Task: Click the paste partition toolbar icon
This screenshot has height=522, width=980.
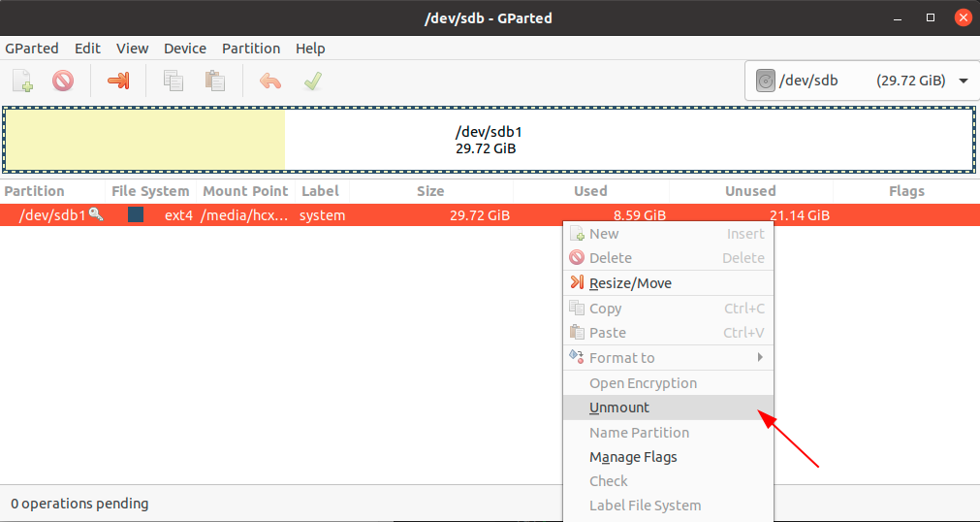Action: click(x=215, y=81)
